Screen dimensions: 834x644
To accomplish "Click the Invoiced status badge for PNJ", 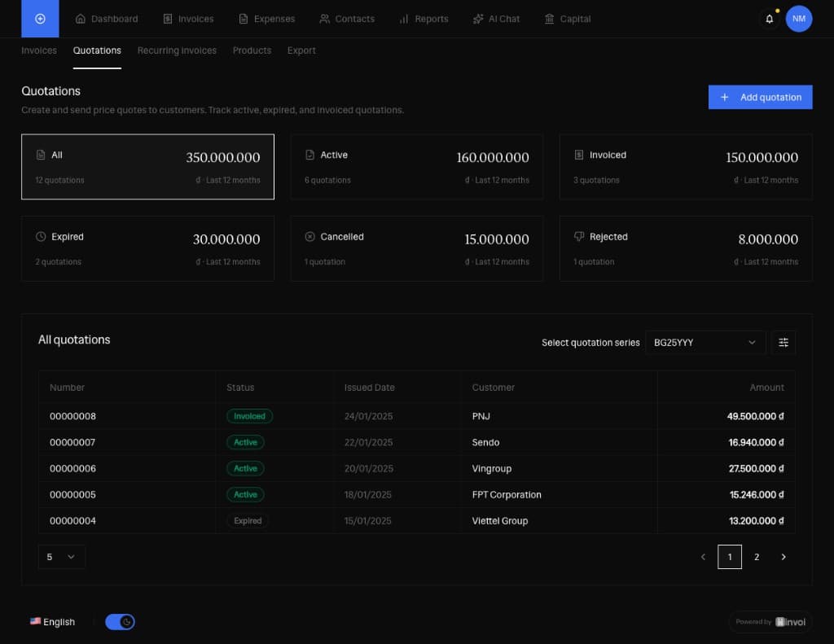I will point(249,416).
